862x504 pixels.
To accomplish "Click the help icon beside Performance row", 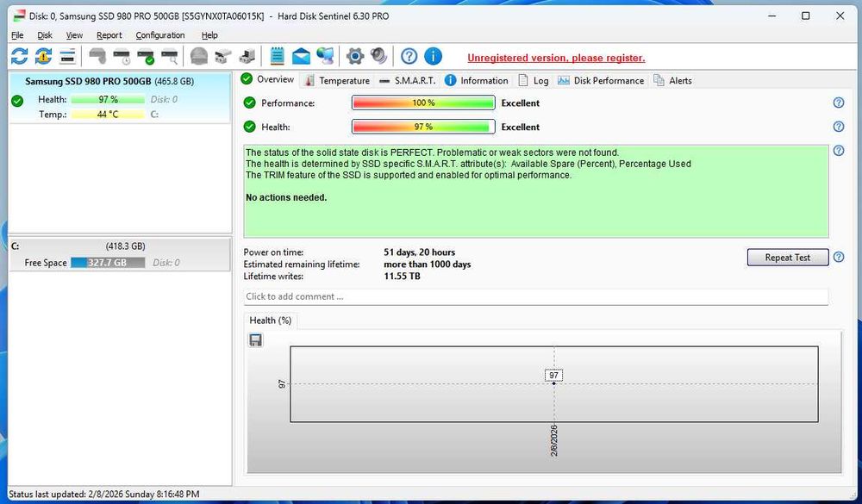I will [839, 103].
